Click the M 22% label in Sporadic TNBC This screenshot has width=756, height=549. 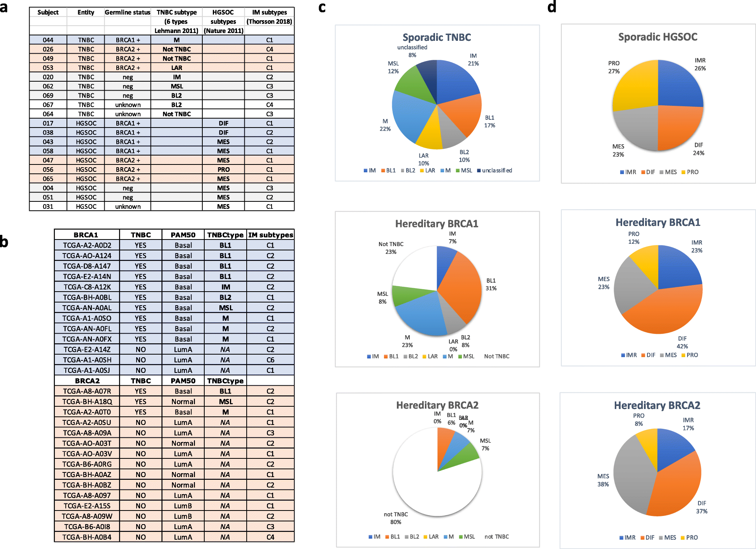385,125
